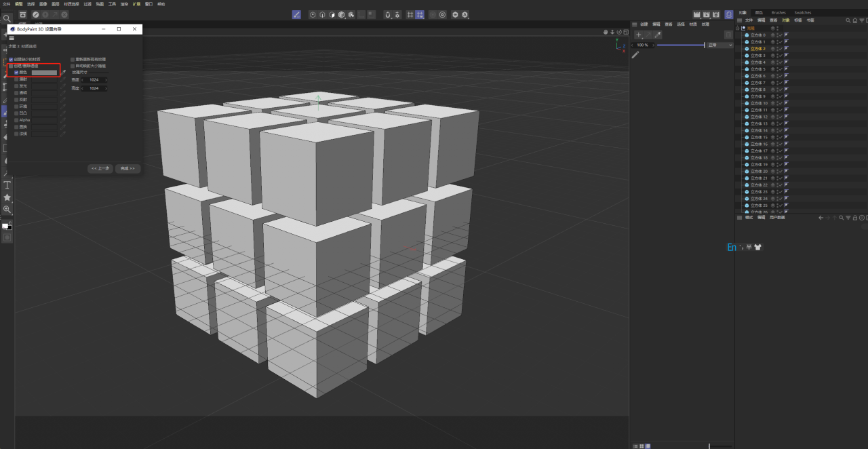Click the 完成 >> button to finish
The height and width of the screenshot is (449, 868).
pyautogui.click(x=127, y=168)
